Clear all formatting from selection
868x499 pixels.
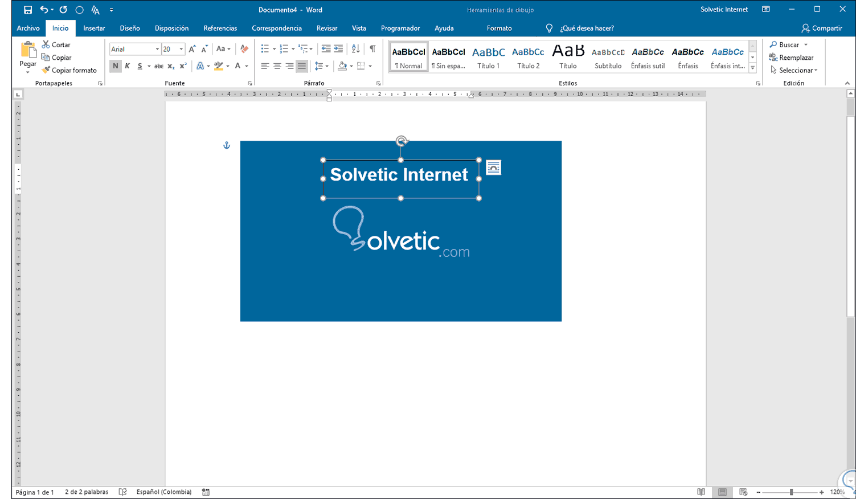point(244,49)
